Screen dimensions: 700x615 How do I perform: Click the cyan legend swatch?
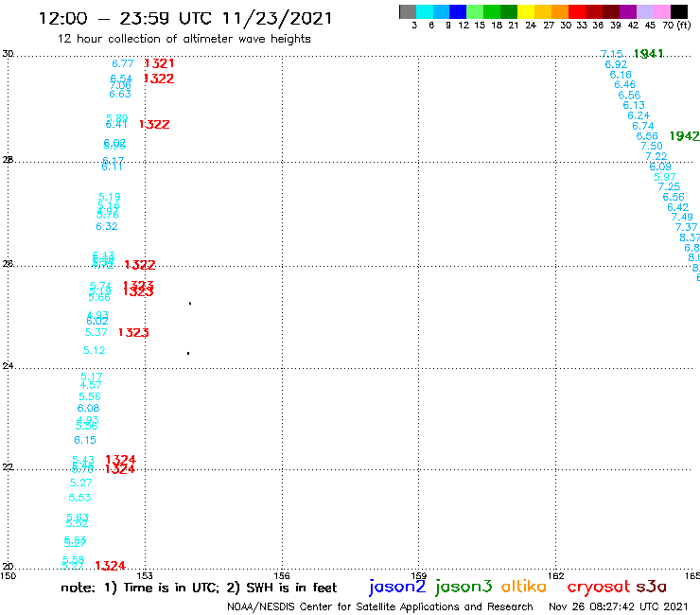[x=425, y=11]
